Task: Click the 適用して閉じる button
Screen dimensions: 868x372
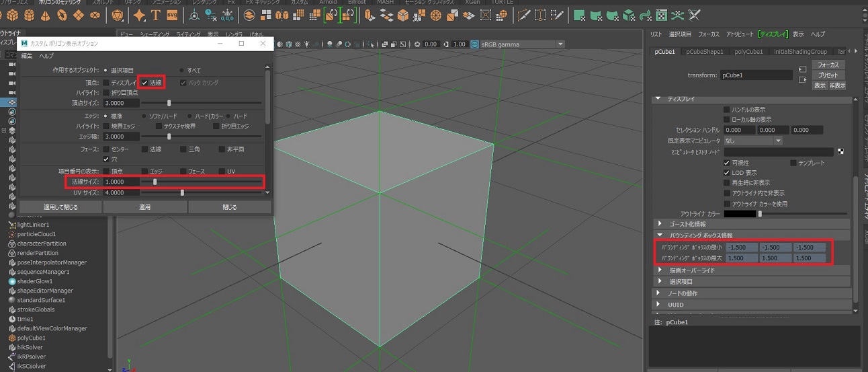Action: [x=61, y=207]
